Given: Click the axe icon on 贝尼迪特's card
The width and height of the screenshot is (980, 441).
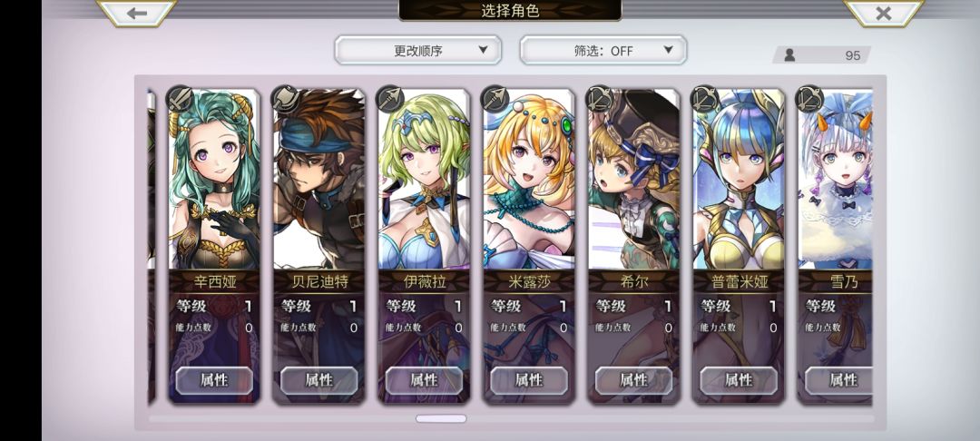Looking at the screenshot, I should tap(285, 99).
